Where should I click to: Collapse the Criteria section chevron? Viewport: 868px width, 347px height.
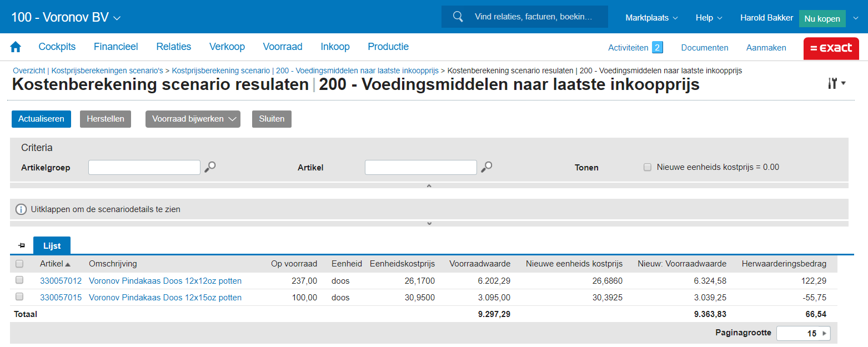[429, 185]
